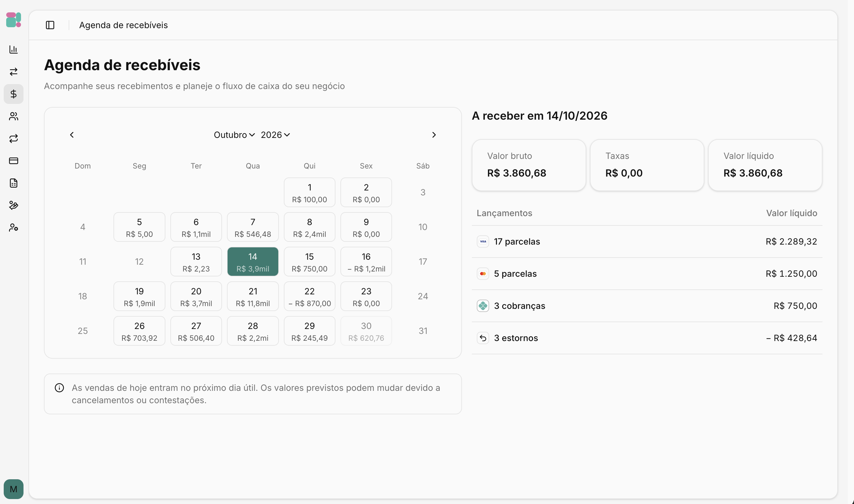Image resolution: width=854 pixels, height=504 pixels.
Task: Go to previous month with left chevron
Action: [72, 135]
